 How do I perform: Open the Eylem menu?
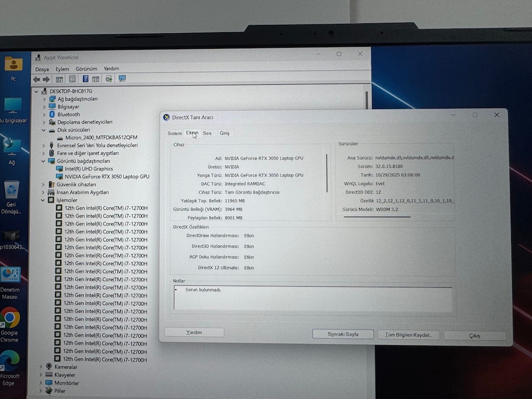[x=62, y=69]
